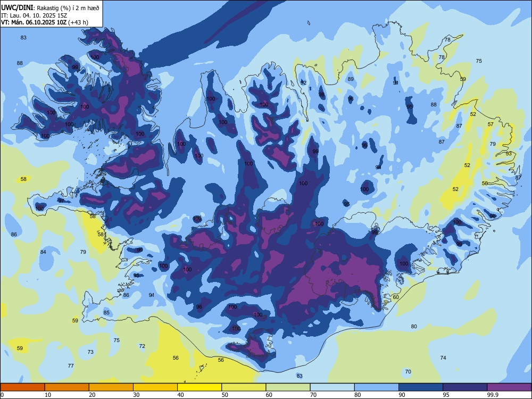Screen dimensions: 532x399
Task: Click the 0–10 dark orange legend swatch
Action: [x=22, y=387]
